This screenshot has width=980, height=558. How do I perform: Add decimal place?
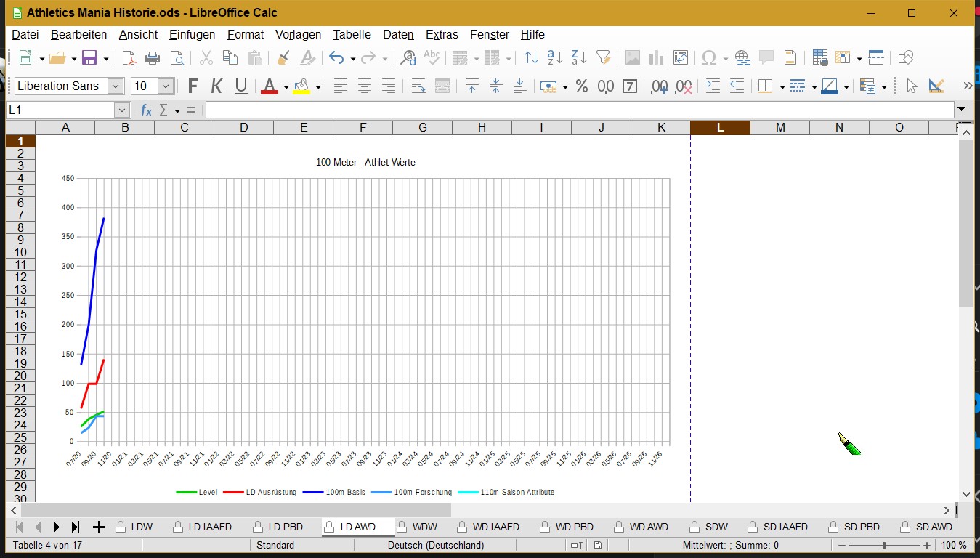pos(660,86)
